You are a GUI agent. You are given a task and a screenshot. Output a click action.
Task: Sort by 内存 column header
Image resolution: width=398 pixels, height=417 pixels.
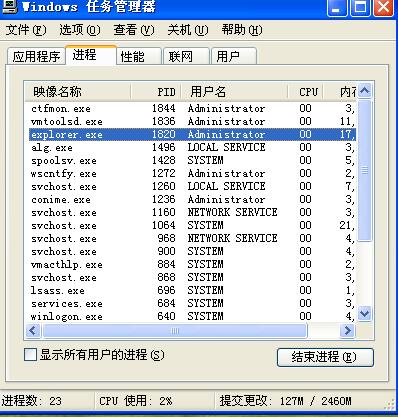(340, 91)
